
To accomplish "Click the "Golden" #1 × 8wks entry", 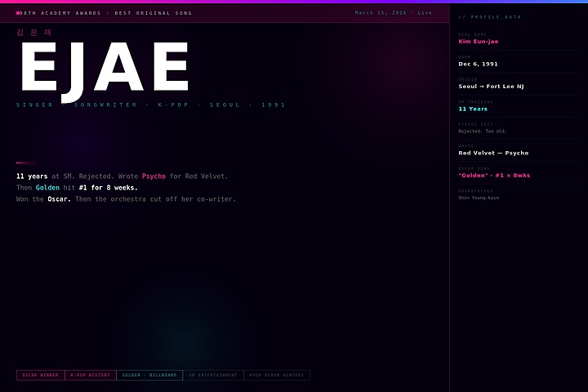I will pos(494,176).
